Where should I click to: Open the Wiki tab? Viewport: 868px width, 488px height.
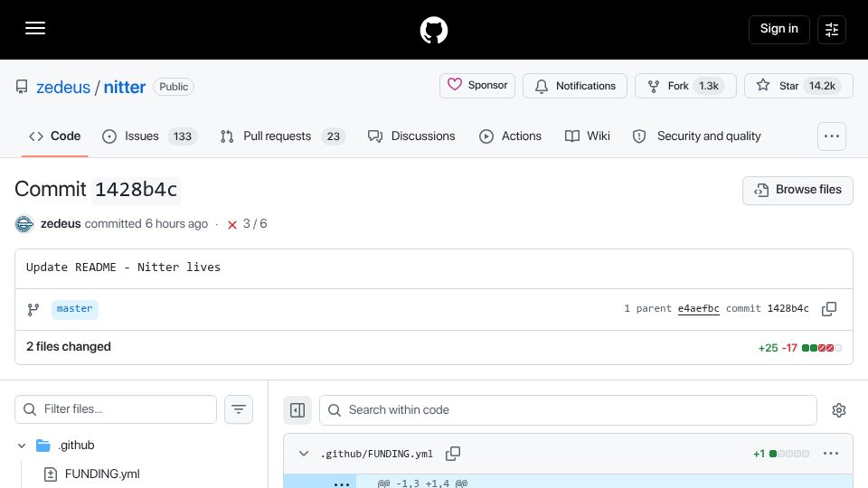point(588,136)
